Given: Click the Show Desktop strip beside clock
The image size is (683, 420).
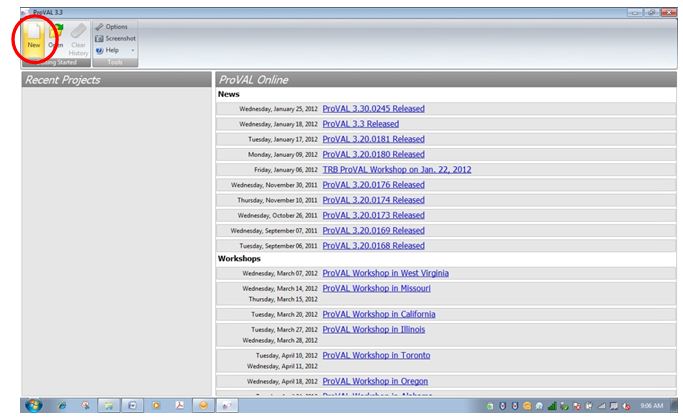Looking at the screenshot, I should coord(674,405).
